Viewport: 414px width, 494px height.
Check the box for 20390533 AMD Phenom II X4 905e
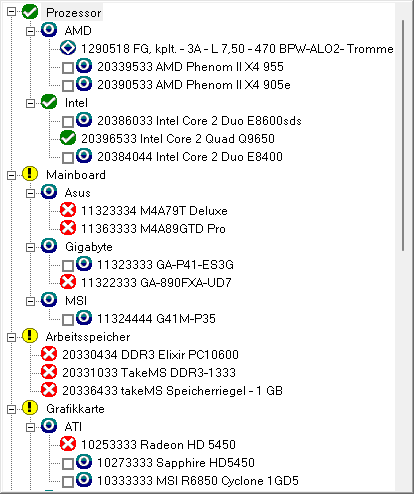[x=68, y=86]
